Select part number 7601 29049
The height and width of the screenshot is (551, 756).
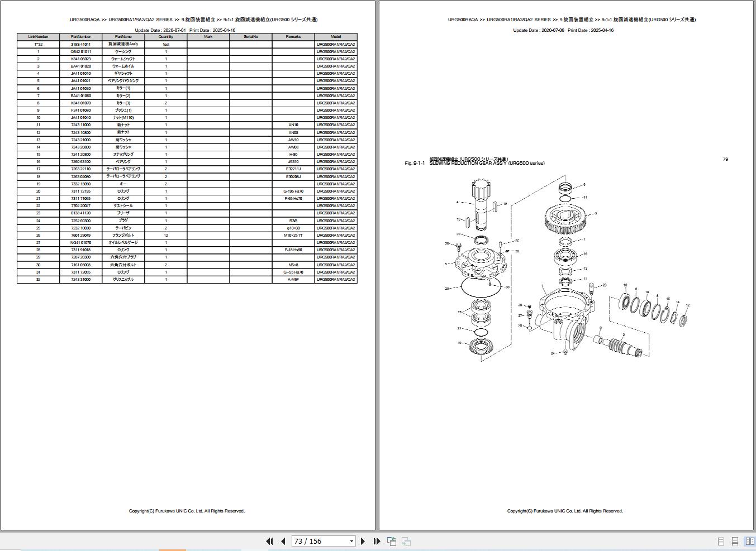[x=80, y=236]
